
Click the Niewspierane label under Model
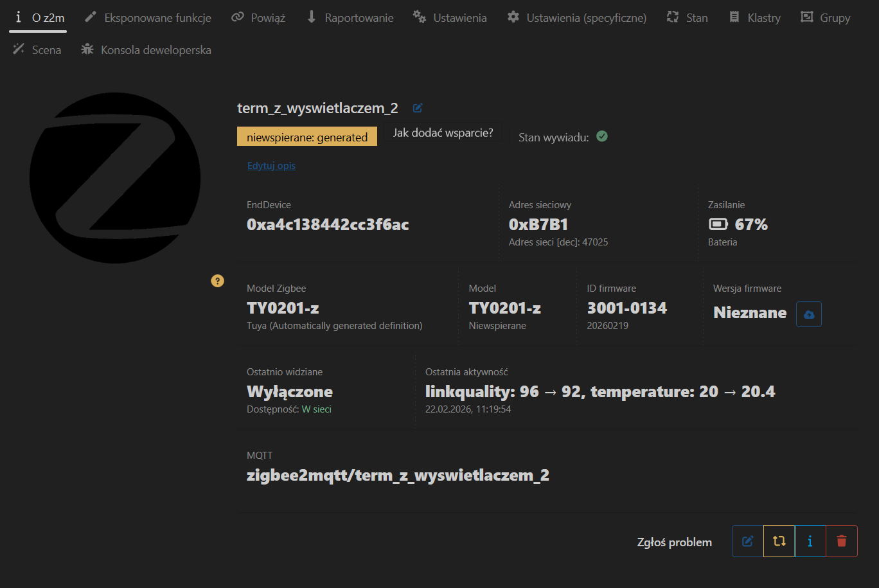click(497, 326)
